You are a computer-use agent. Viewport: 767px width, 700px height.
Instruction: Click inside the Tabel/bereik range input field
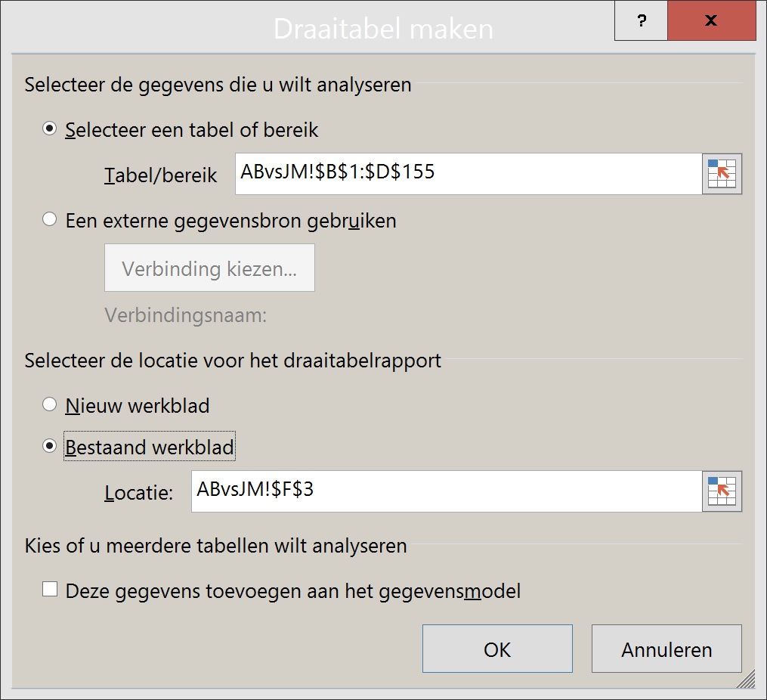click(x=469, y=174)
